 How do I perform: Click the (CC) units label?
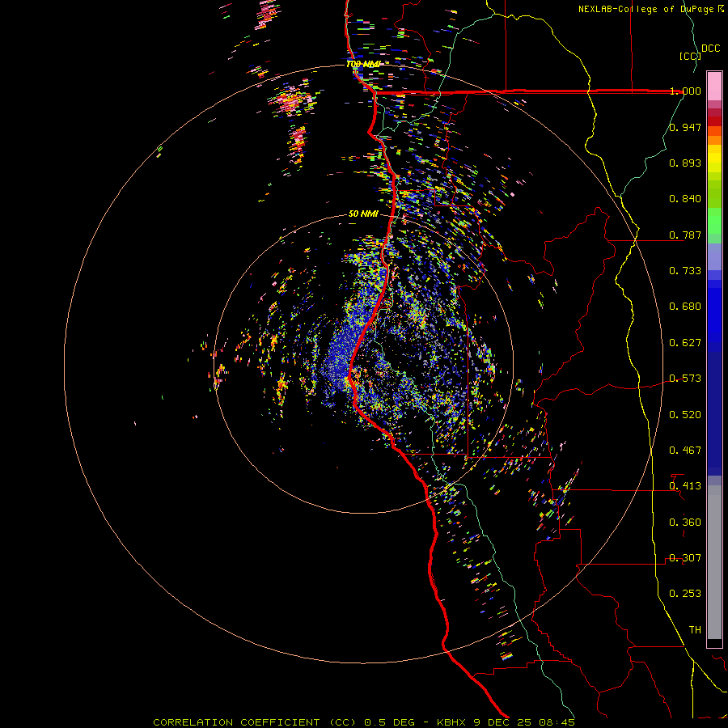coord(689,56)
